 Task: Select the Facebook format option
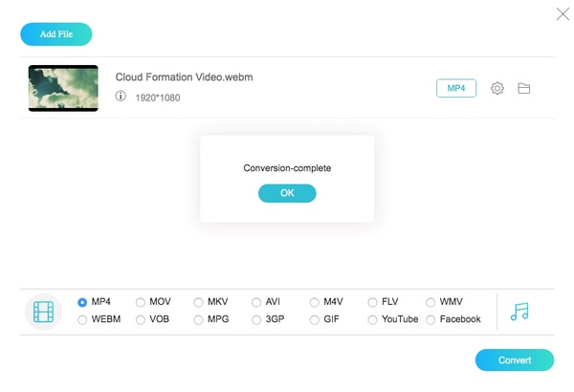tap(431, 319)
